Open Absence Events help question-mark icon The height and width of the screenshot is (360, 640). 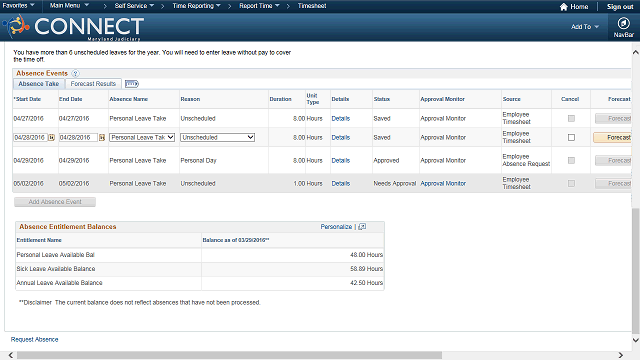coord(76,73)
